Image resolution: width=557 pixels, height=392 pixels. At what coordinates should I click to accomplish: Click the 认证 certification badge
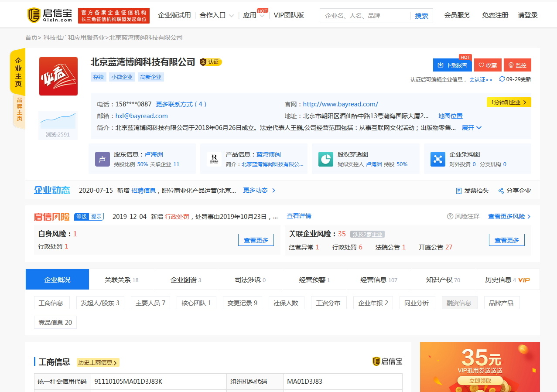click(x=211, y=62)
